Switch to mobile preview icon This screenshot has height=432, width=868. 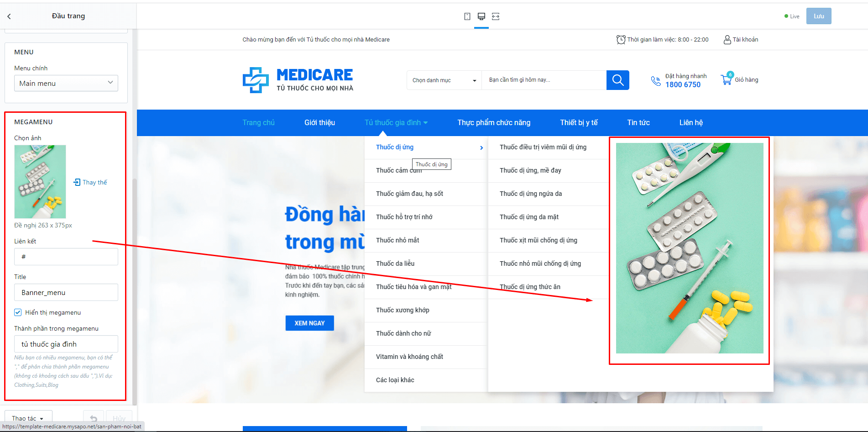pos(467,16)
